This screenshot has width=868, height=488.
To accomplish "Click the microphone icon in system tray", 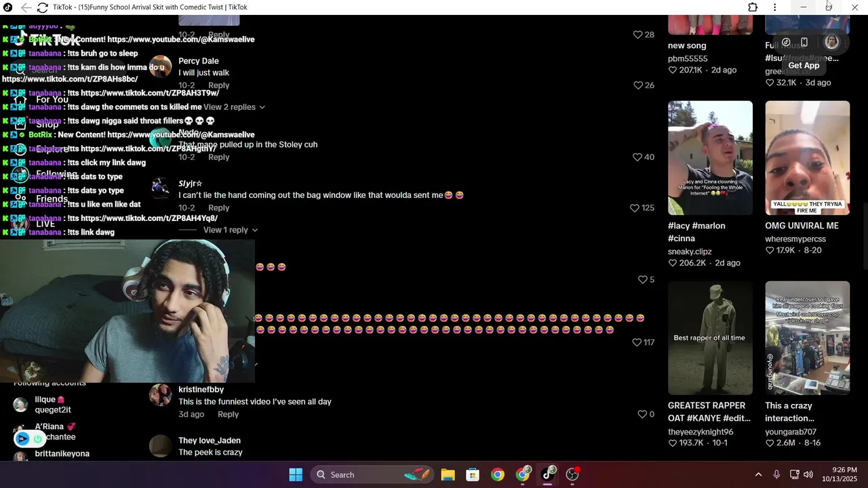I will coord(776,474).
